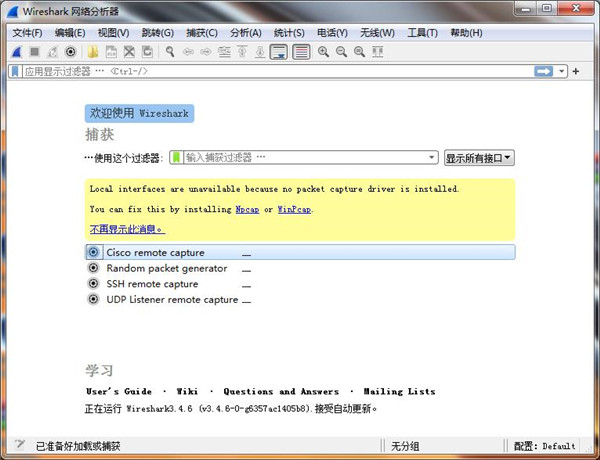Reload this capture file icon
The height and width of the screenshot is (460, 600).
[x=147, y=52]
